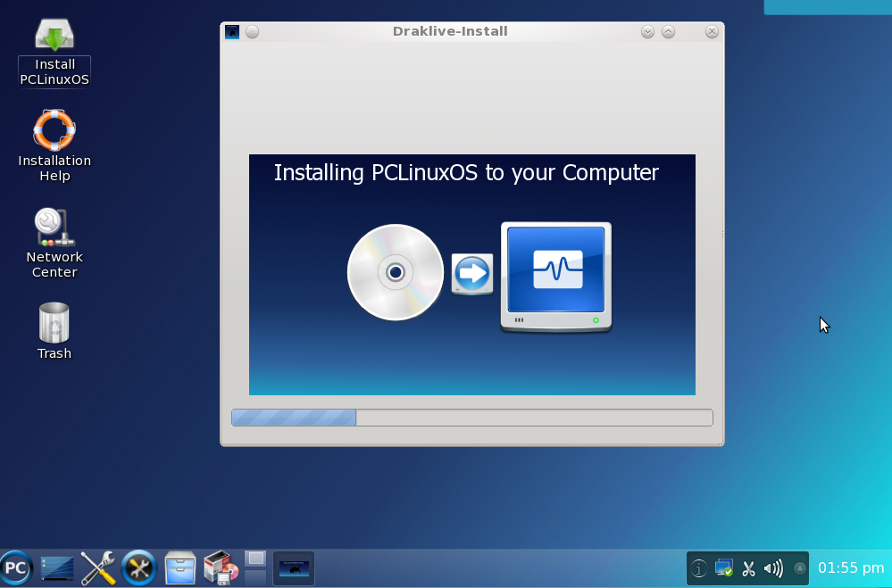
Task: Minimize the Draklive-Install window
Action: click(x=647, y=32)
